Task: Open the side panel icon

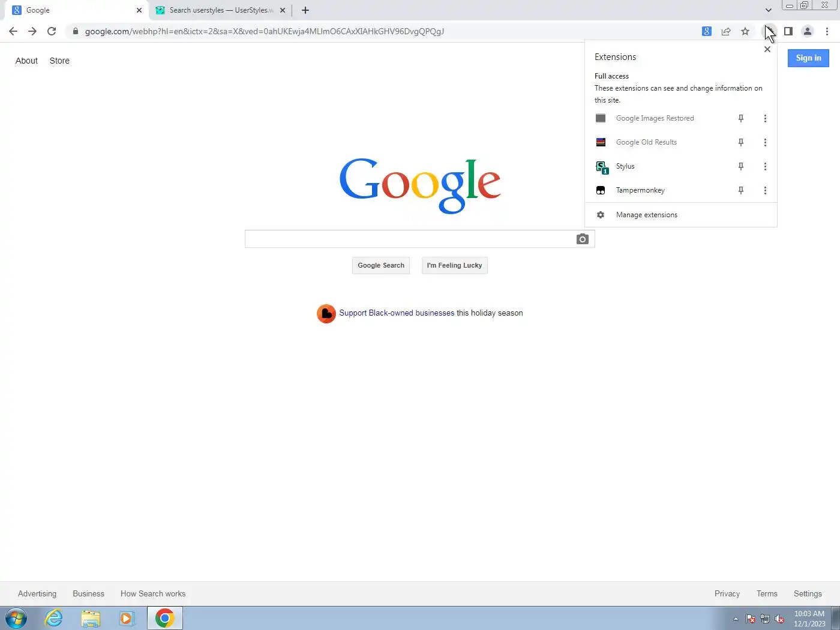Action: click(788, 31)
